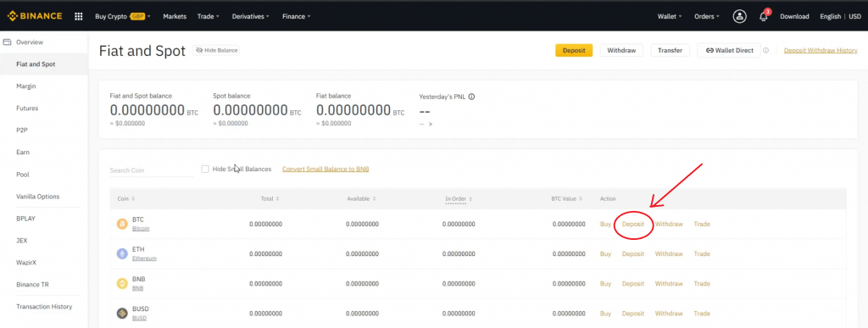Click Withdraw in the BUSD row
Viewport: 868px width, 328px height.
[669, 314]
